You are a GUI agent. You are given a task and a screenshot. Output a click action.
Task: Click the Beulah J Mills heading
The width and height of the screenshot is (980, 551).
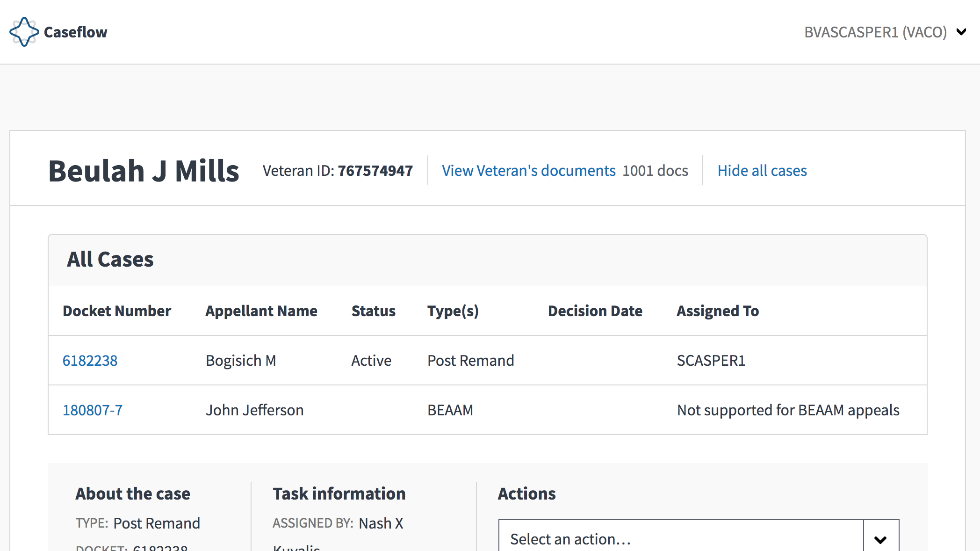[144, 171]
